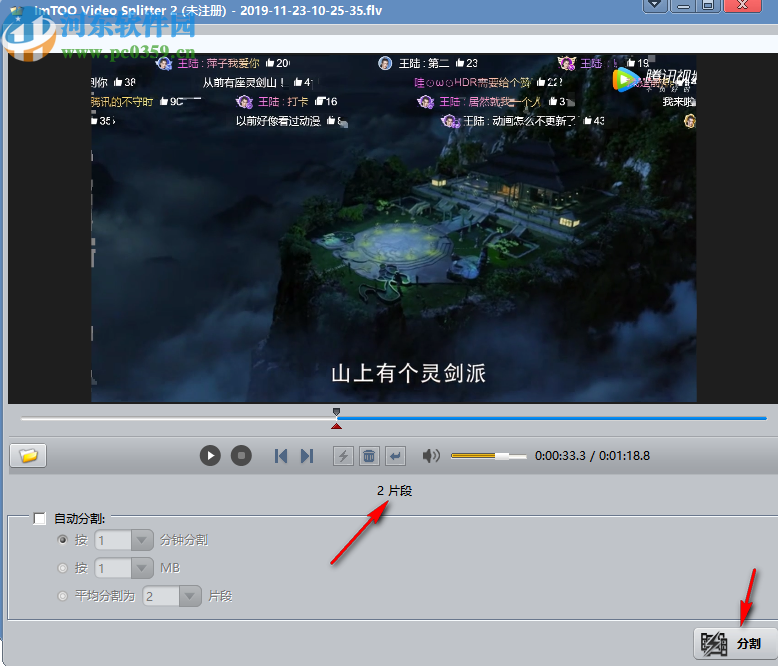
Task: Open the title bar dropdown arrow button
Action: pyautogui.click(x=655, y=5)
